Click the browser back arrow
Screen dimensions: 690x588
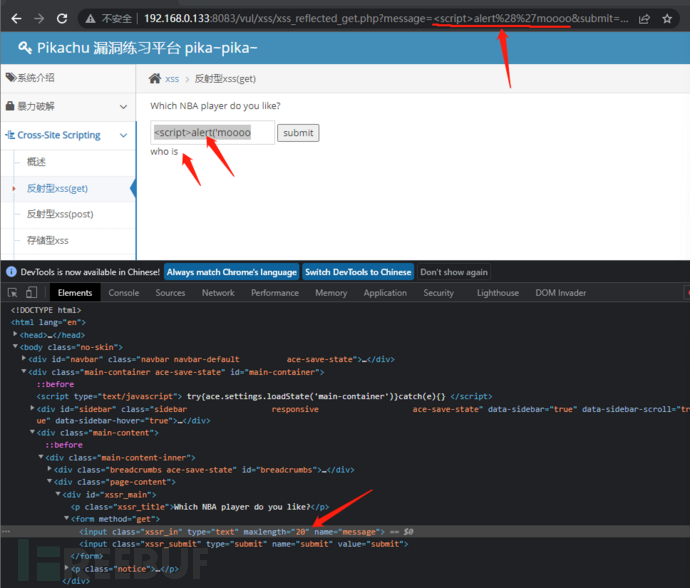click(x=16, y=18)
